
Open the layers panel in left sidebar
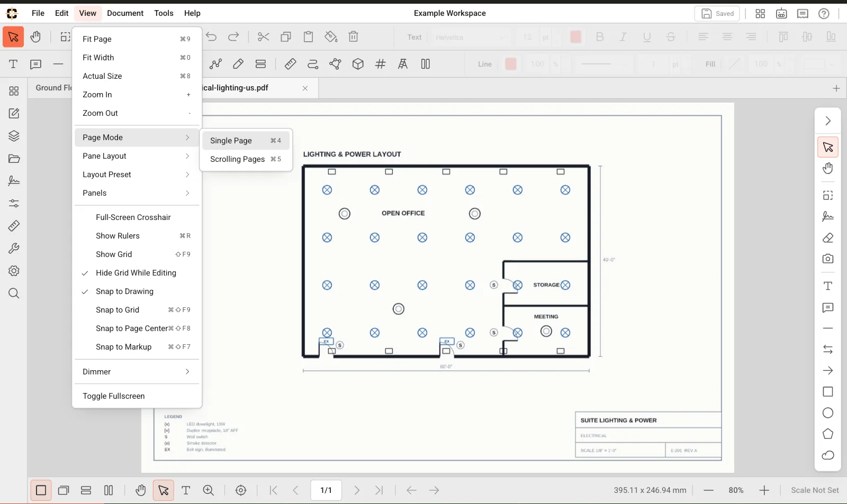tap(14, 136)
